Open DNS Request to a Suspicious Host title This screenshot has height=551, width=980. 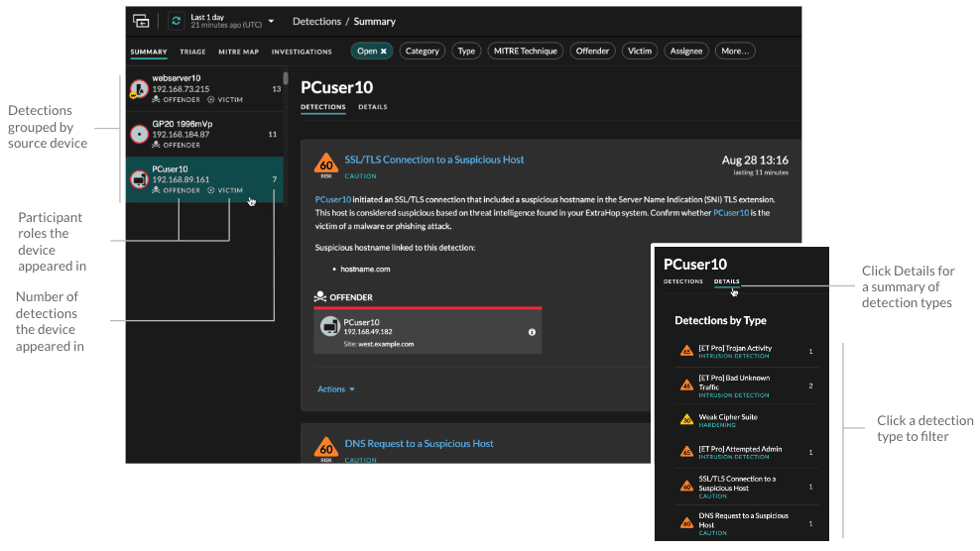click(420, 444)
